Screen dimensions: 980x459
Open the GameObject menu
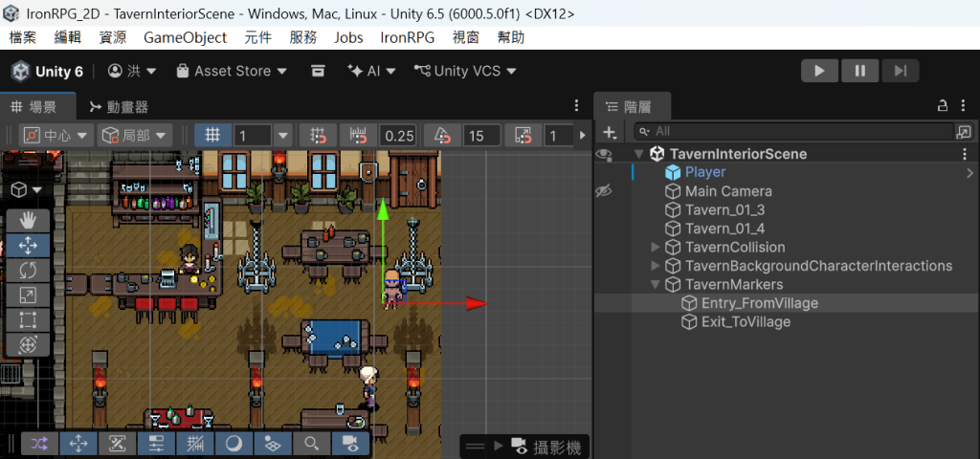(x=185, y=37)
